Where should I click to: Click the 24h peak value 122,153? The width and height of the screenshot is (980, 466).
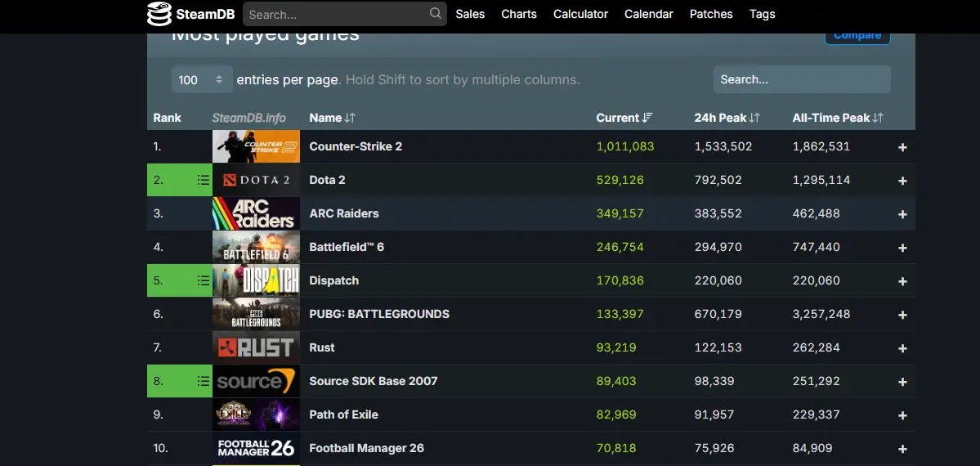tap(718, 347)
